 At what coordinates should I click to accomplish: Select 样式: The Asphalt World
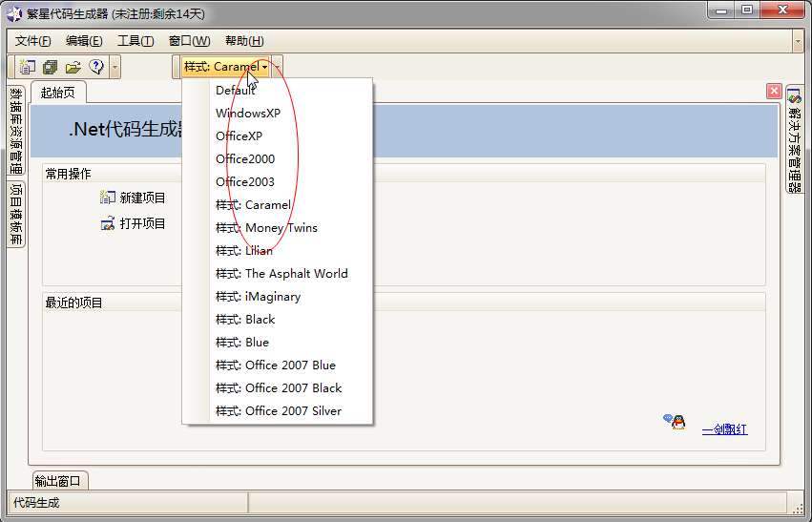[278, 274]
